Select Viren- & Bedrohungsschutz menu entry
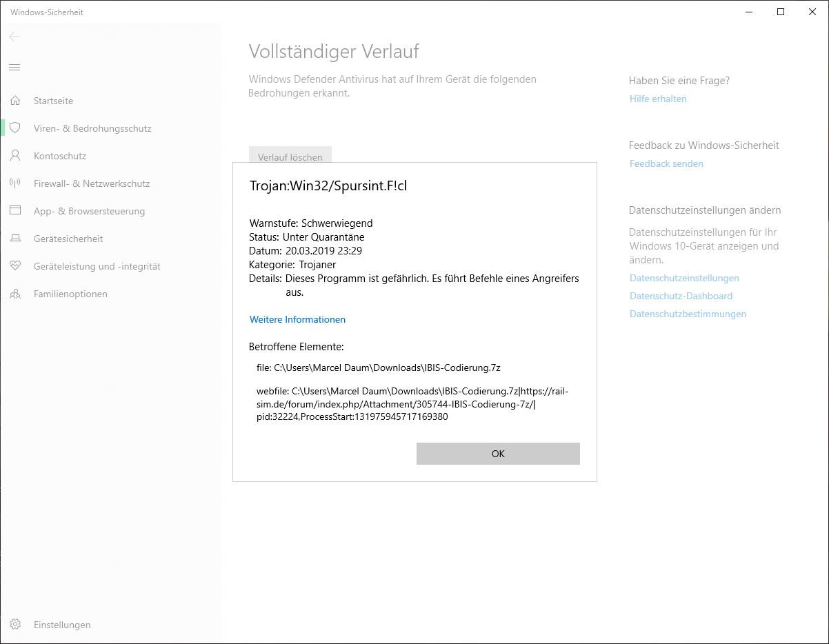829x644 pixels. tap(92, 128)
